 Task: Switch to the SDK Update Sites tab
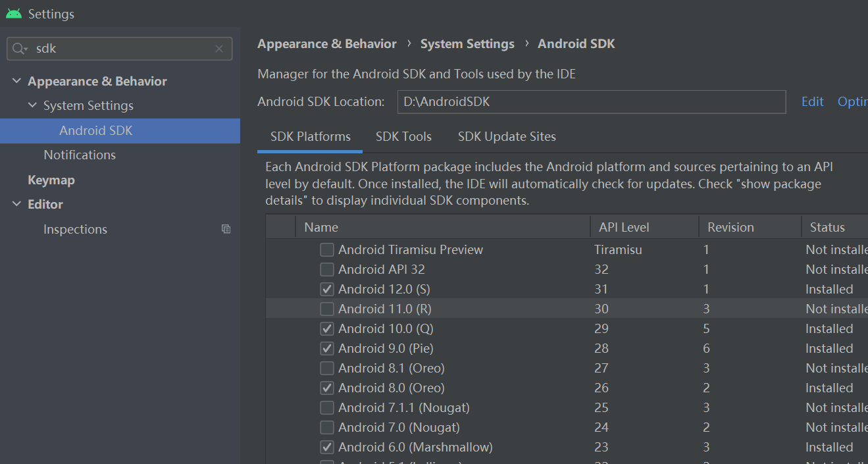(x=507, y=137)
